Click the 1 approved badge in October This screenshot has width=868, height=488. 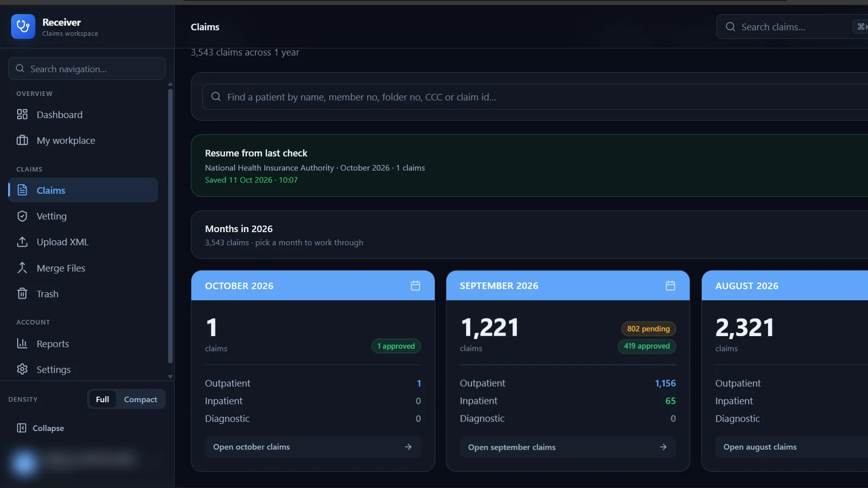(x=396, y=346)
